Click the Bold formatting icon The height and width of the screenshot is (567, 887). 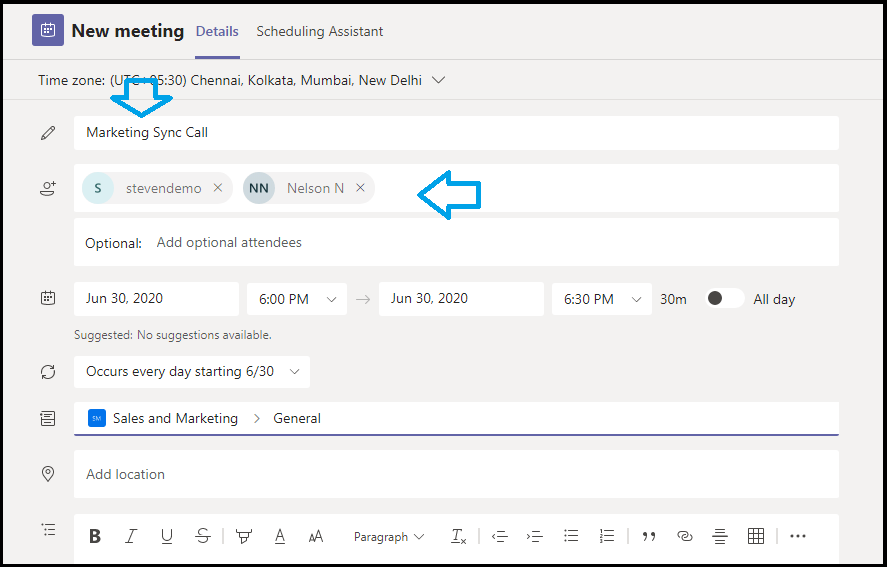[95, 536]
